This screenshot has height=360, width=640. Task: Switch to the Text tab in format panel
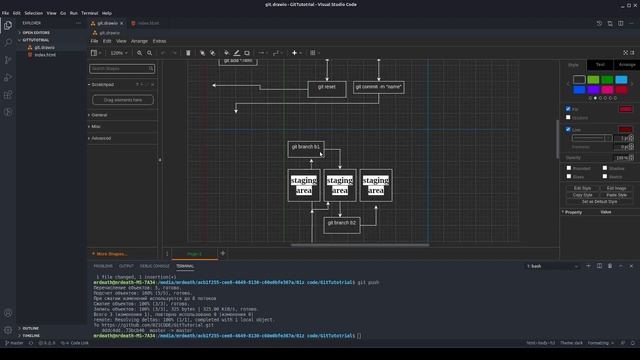pos(600,64)
